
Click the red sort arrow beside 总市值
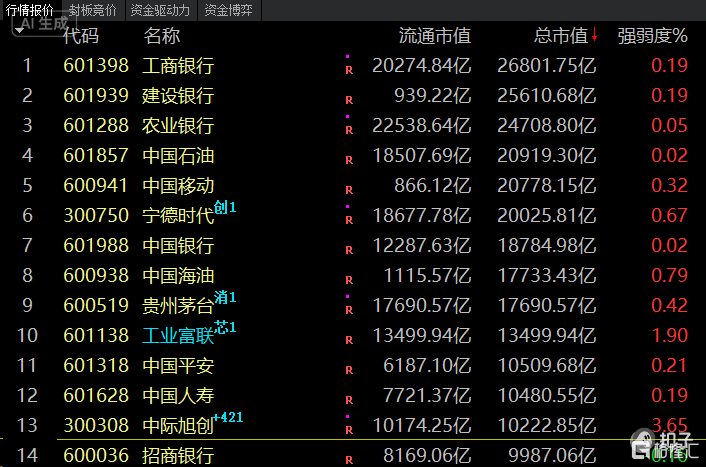click(x=594, y=34)
